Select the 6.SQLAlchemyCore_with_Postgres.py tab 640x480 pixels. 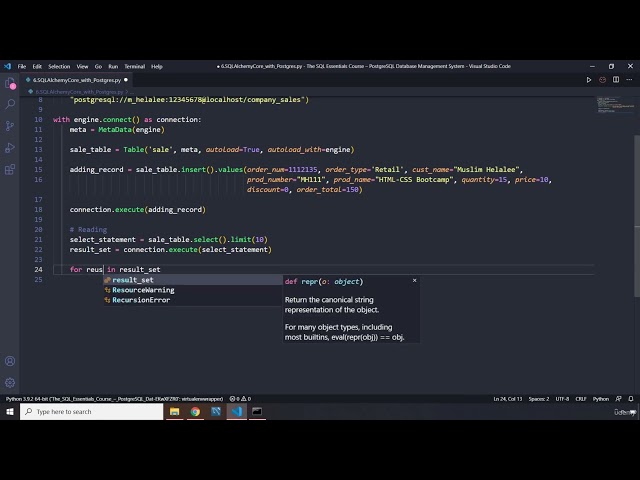[77, 80]
